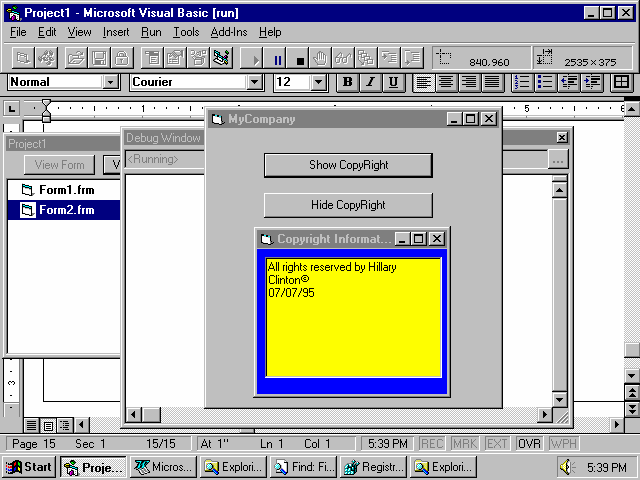Click the Break (pause) button in VB toolbar
This screenshot has height=480, width=640.
(278, 59)
